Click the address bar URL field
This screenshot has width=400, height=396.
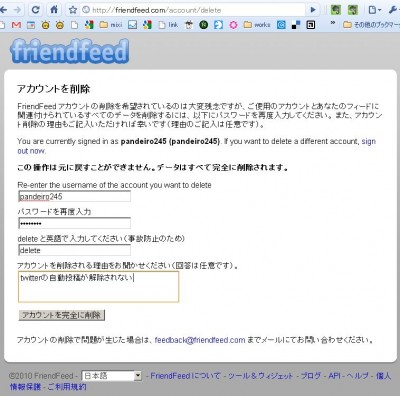click(x=192, y=10)
